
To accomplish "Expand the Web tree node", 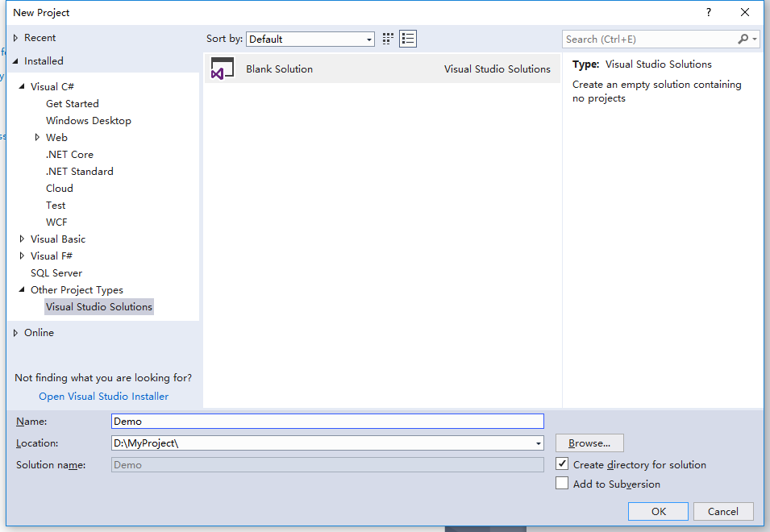I will [37, 137].
